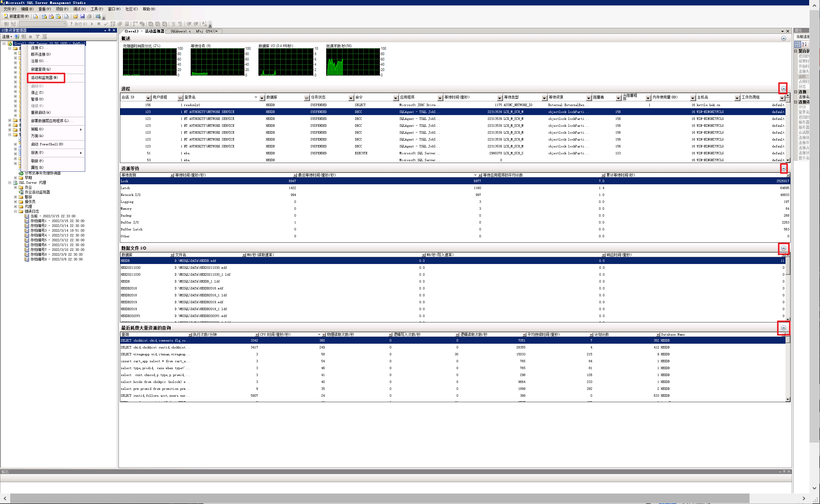Open the 查看 menu
Screen dimensions: 820x504
pos(44,9)
